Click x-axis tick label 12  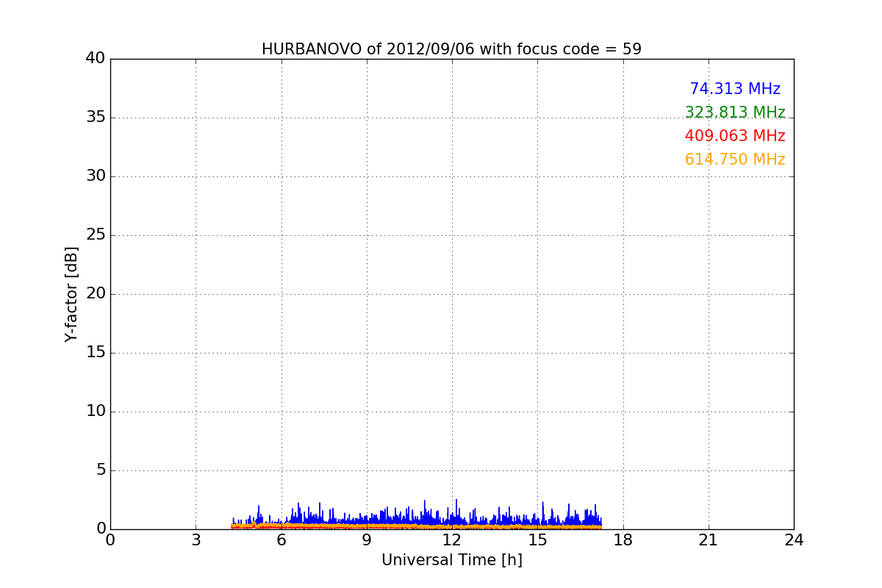click(x=452, y=540)
